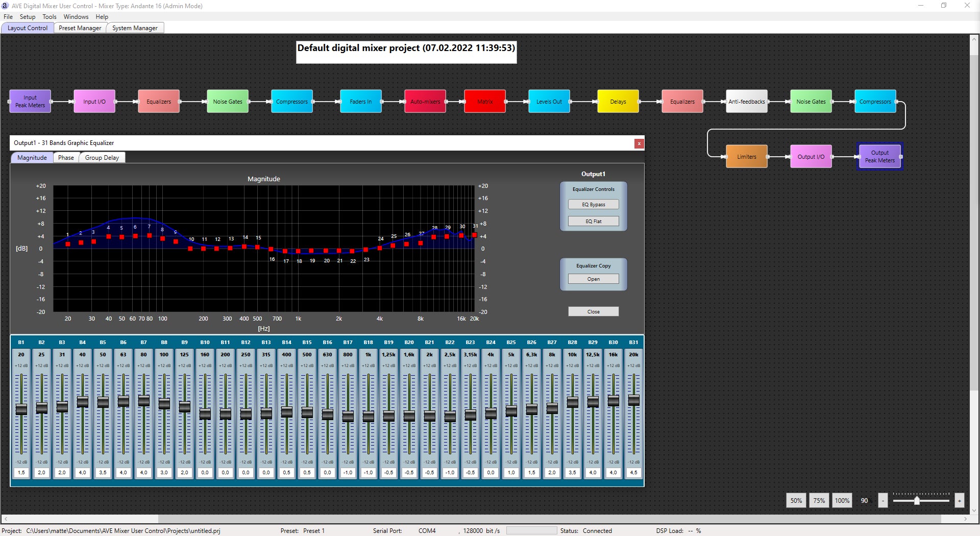Image resolution: width=980 pixels, height=536 pixels.
Task: Select the orange Limiters block
Action: 747,157
